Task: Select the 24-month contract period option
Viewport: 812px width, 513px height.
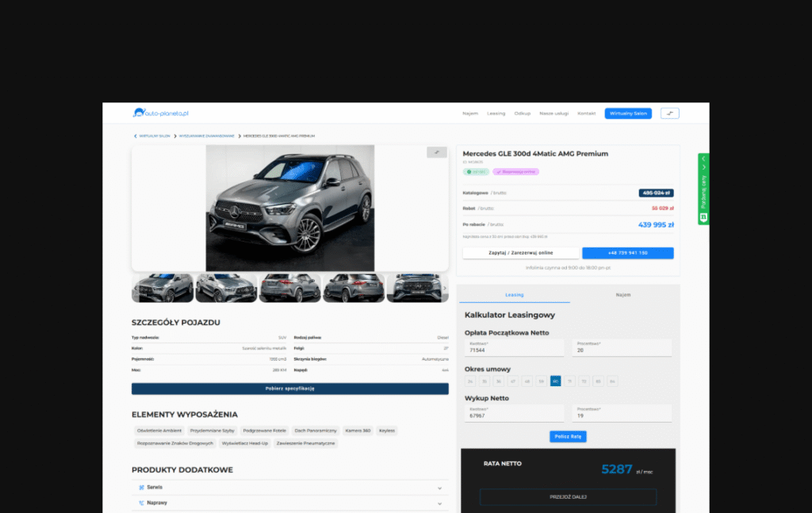Action: (470, 381)
